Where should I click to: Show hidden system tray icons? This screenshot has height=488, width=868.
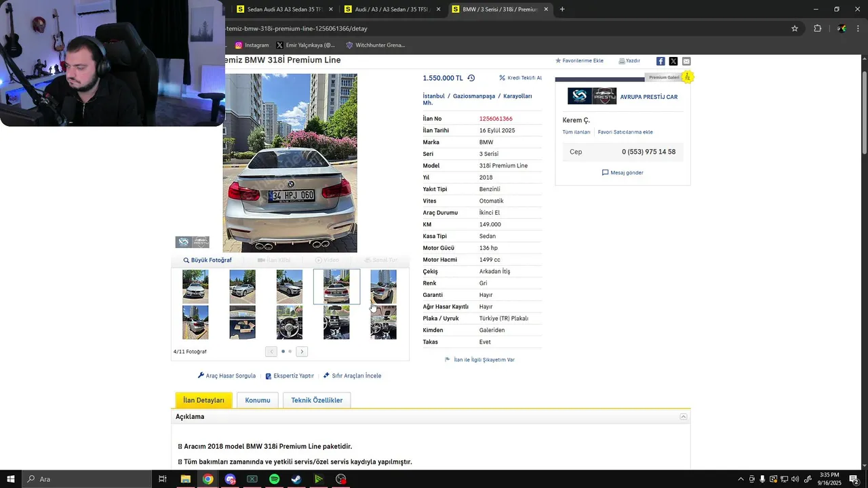click(741, 479)
